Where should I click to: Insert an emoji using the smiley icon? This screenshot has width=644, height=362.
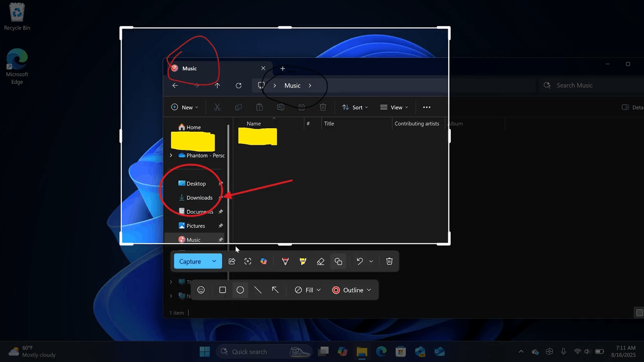tap(201, 290)
